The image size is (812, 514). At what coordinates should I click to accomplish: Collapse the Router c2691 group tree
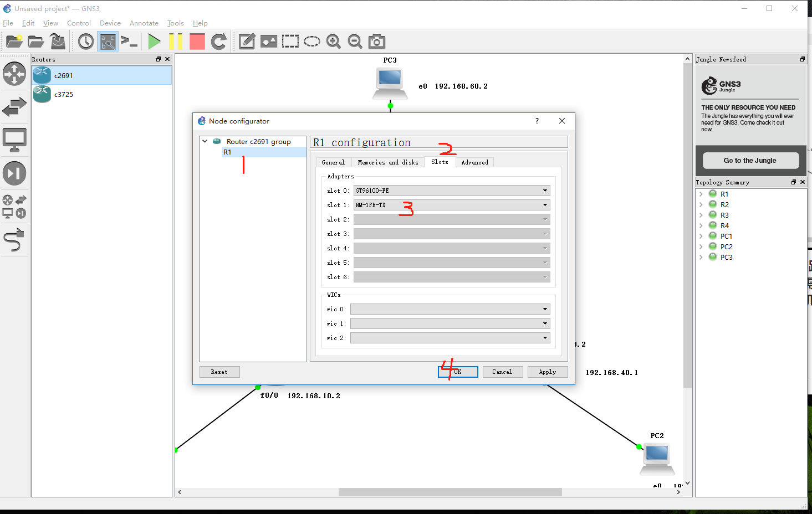[x=205, y=141]
